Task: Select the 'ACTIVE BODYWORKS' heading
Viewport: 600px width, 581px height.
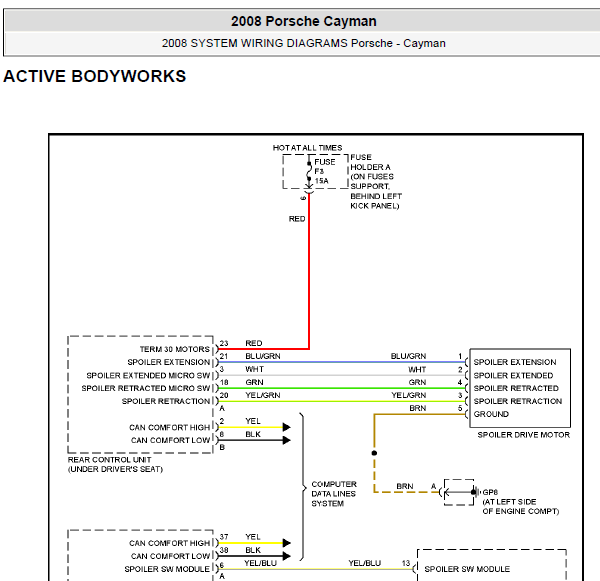Action: click(95, 76)
